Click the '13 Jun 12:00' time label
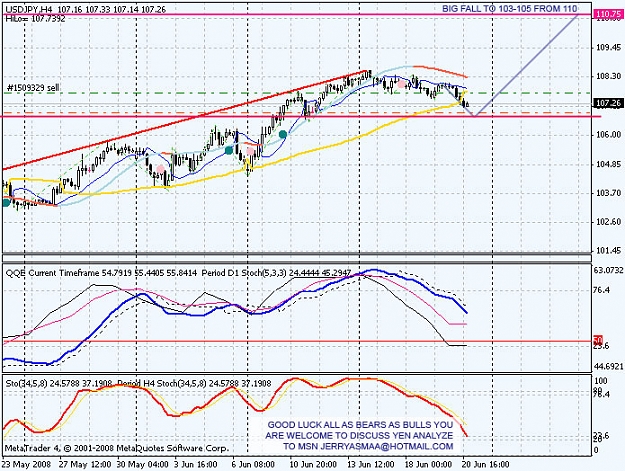625x471 pixels. click(x=370, y=465)
